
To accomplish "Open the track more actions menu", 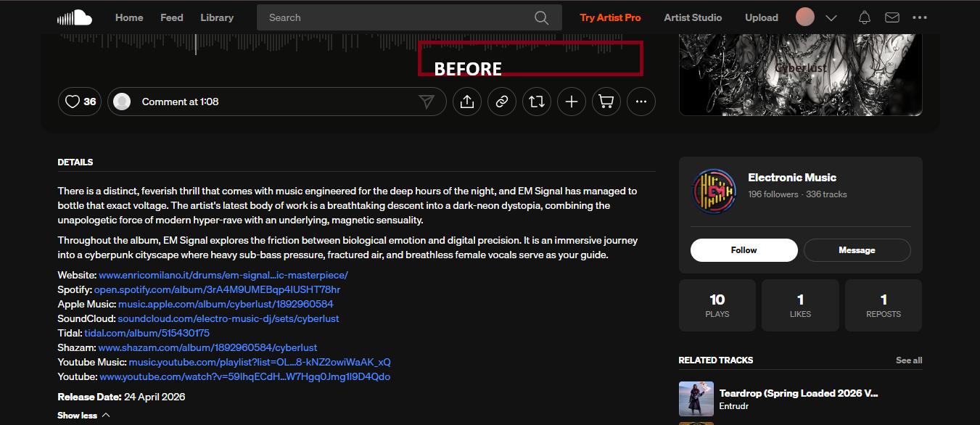I will click(x=641, y=102).
